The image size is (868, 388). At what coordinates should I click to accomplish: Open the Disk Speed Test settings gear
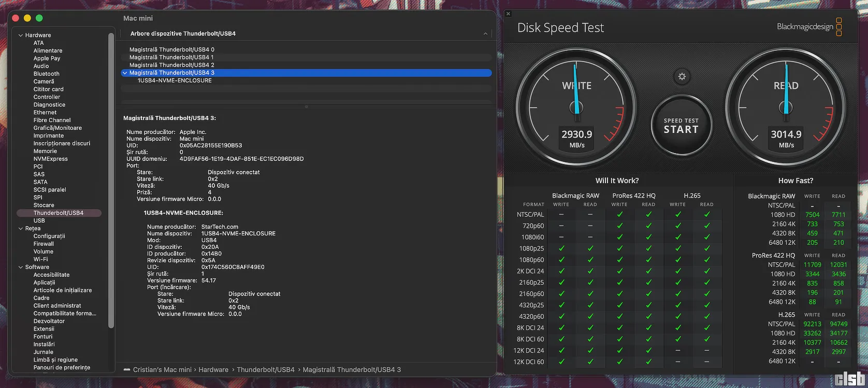point(682,77)
